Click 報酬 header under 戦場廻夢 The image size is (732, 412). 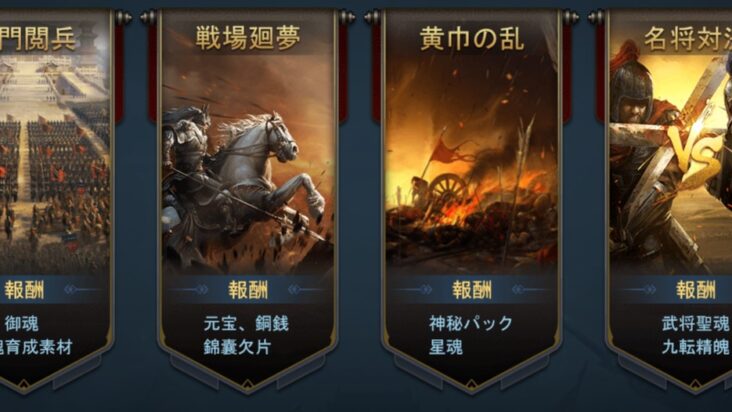pyautogui.click(x=248, y=290)
